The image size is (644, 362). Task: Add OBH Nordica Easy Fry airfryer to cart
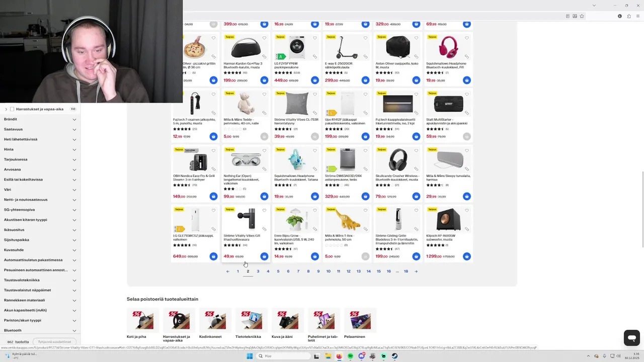coord(213,197)
